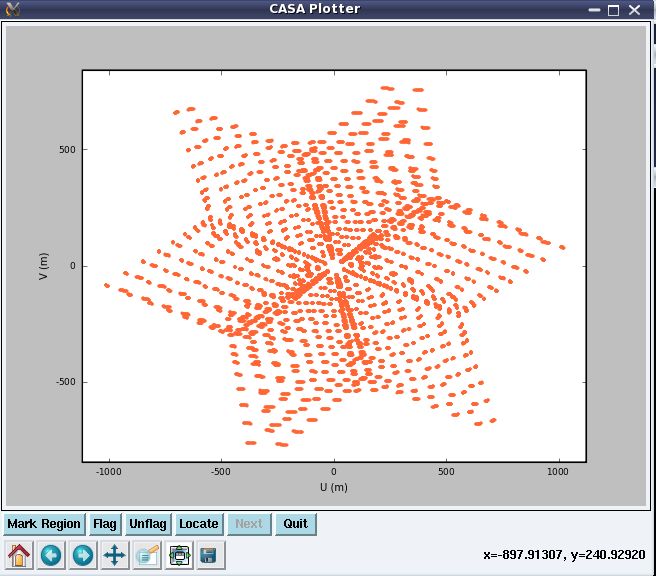Click the CASA logo in title bar
Viewport: 656px width, 576px height.
pos(13,9)
